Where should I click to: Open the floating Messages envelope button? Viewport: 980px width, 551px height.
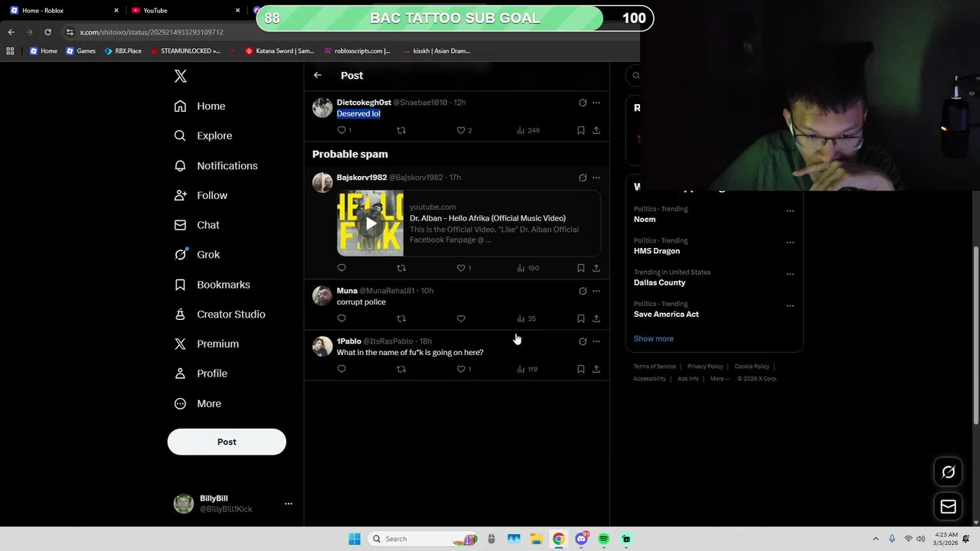[x=948, y=507]
